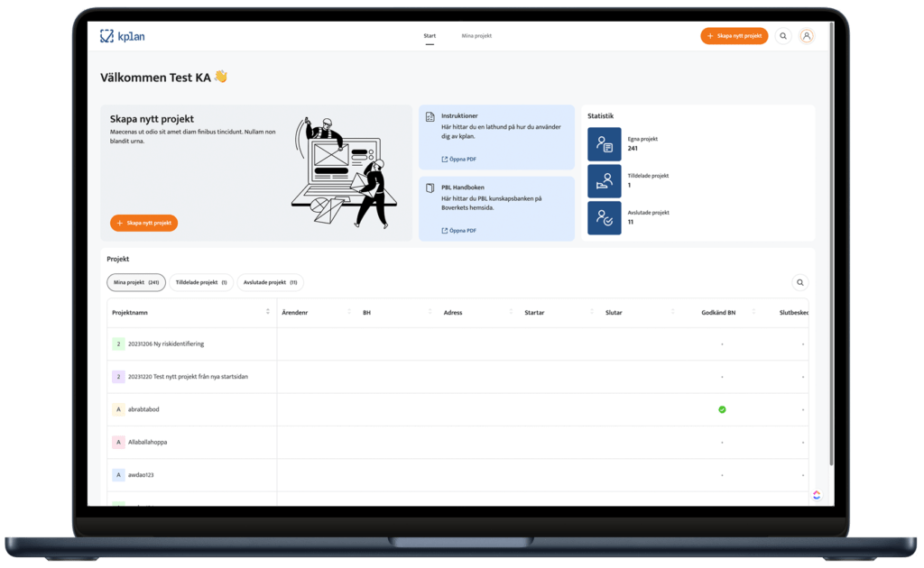Open search from the top navigation bar
The image size is (924, 568).
[x=783, y=36]
